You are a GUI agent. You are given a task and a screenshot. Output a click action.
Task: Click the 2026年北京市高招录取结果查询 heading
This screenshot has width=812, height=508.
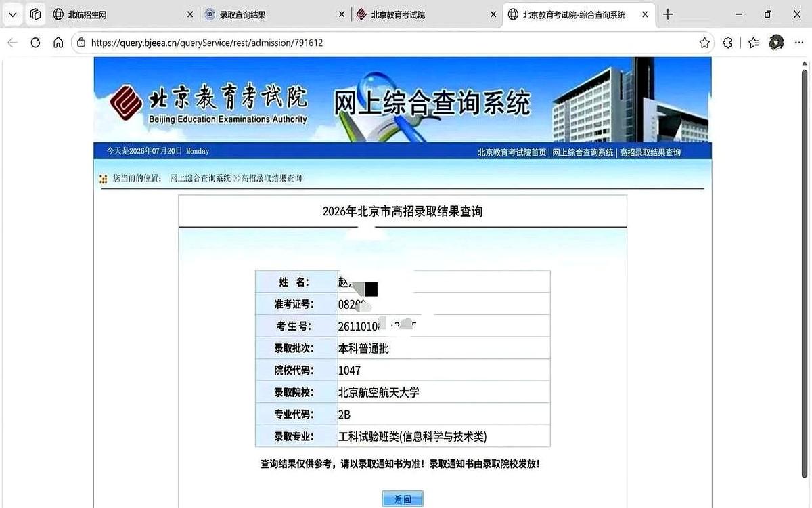click(403, 211)
